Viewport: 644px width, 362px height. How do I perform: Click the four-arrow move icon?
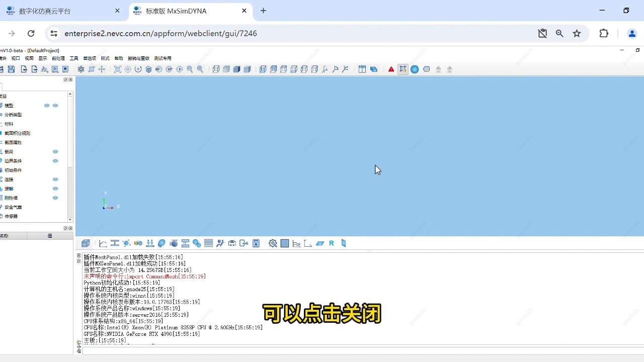[102, 69]
